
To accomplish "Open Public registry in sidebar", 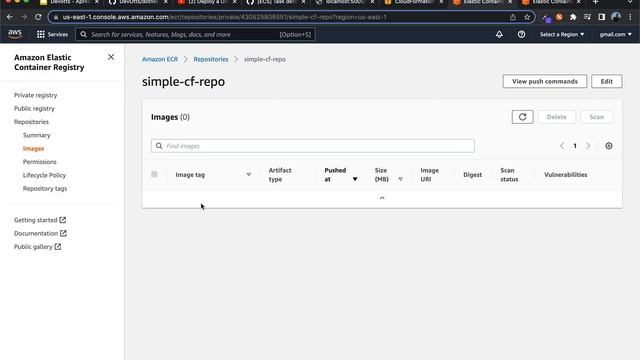I will tap(34, 109).
